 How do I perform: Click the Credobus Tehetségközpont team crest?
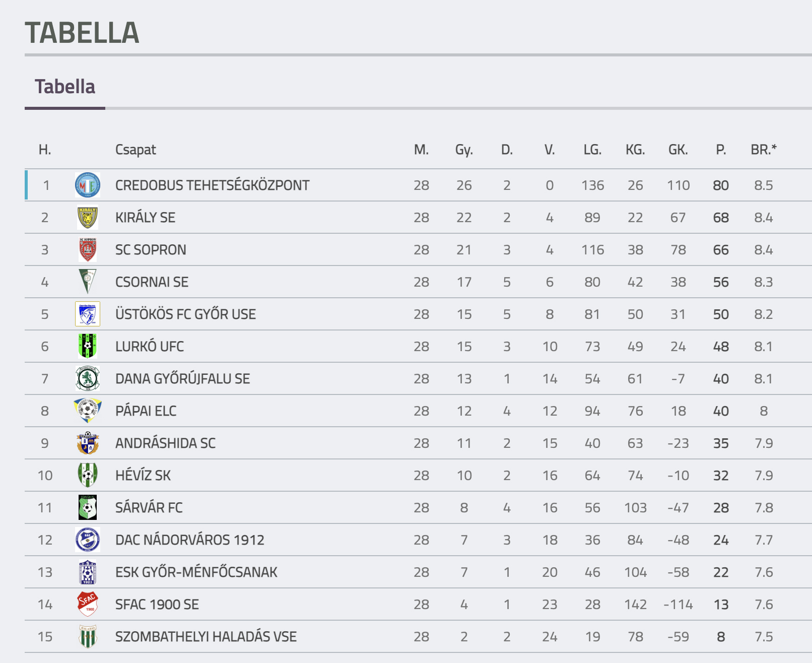click(x=88, y=185)
